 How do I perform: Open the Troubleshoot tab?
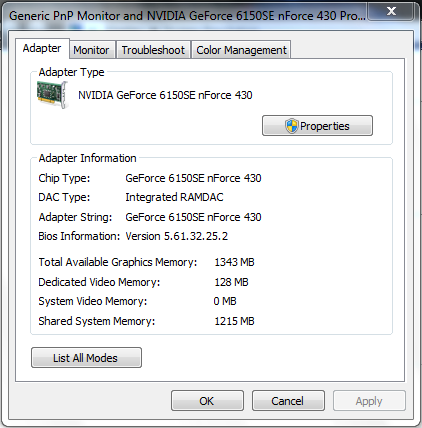[x=153, y=50]
